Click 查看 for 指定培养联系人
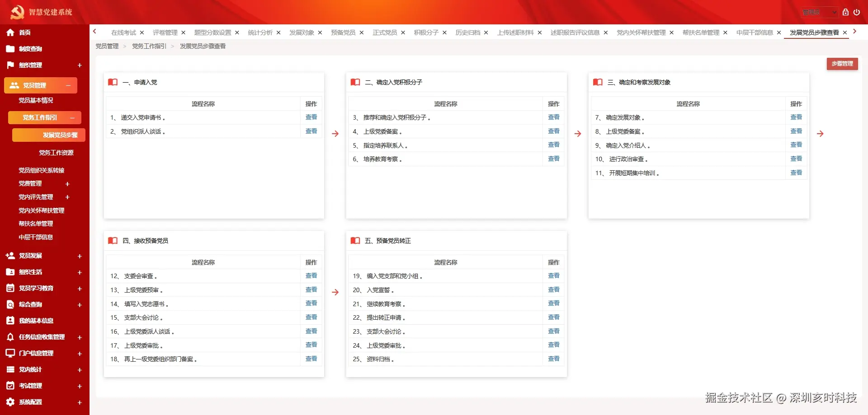868x415 pixels. point(554,145)
